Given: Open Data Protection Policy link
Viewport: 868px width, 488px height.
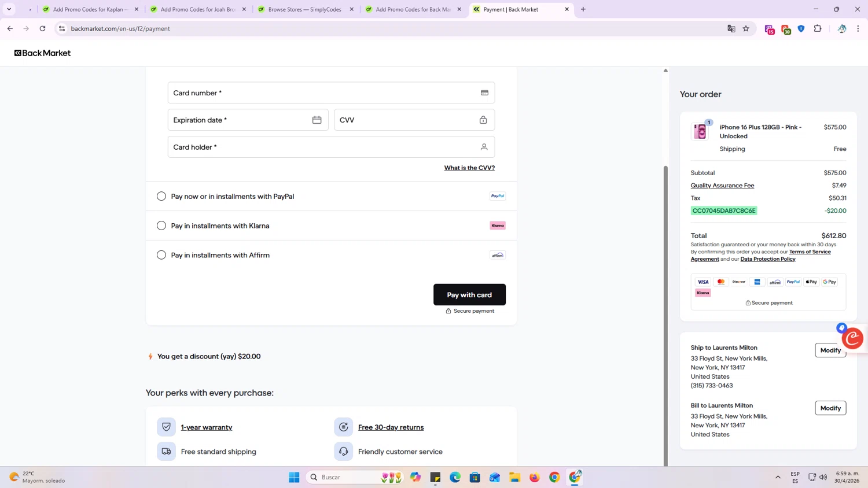Looking at the screenshot, I should tap(768, 259).
